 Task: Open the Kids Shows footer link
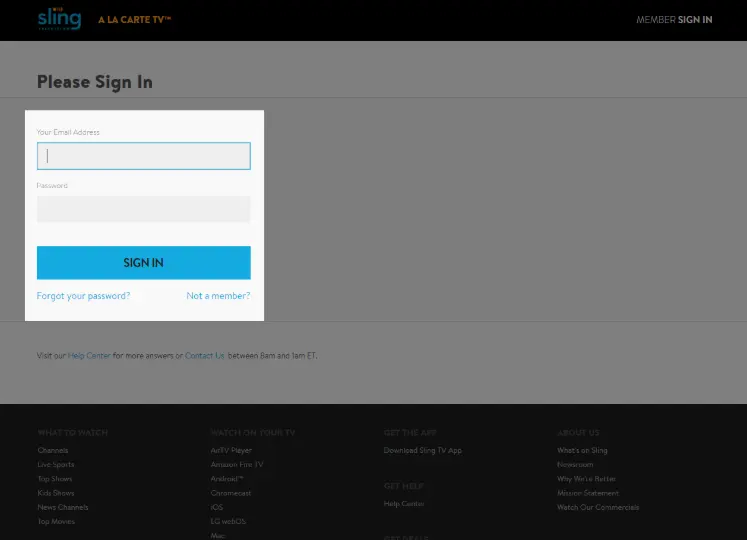click(x=56, y=493)
